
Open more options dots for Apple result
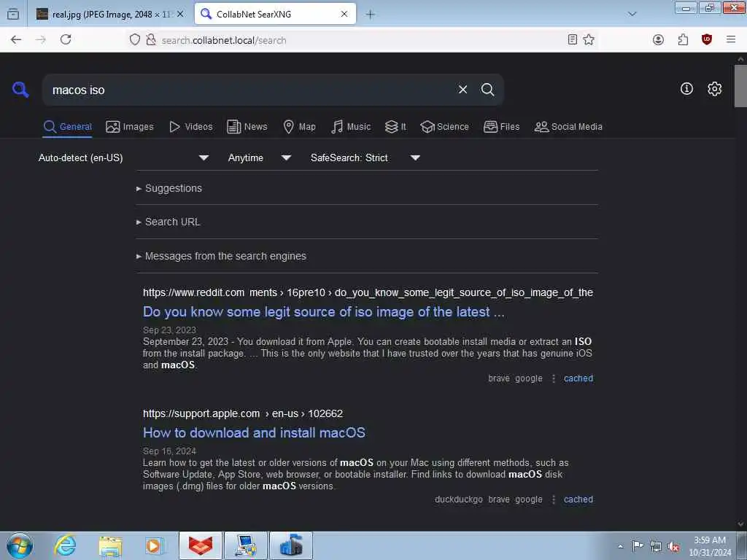[x=553, y=499]
